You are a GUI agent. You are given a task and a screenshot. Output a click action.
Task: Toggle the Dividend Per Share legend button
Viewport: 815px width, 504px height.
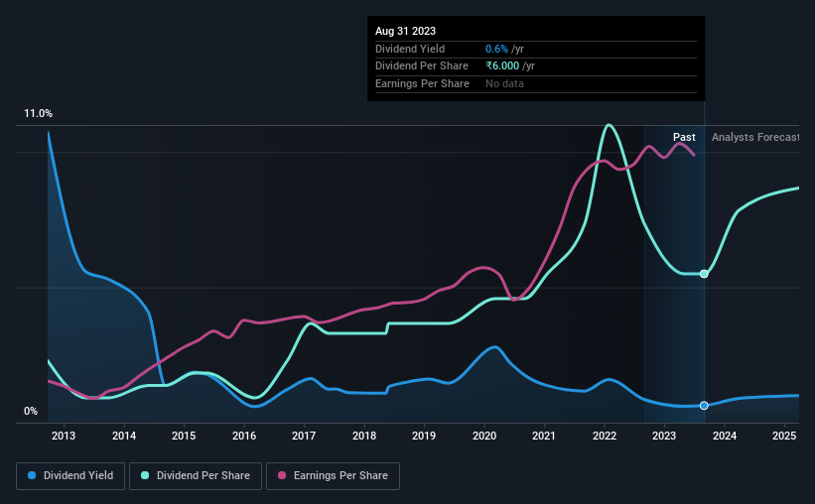(196, 476)
